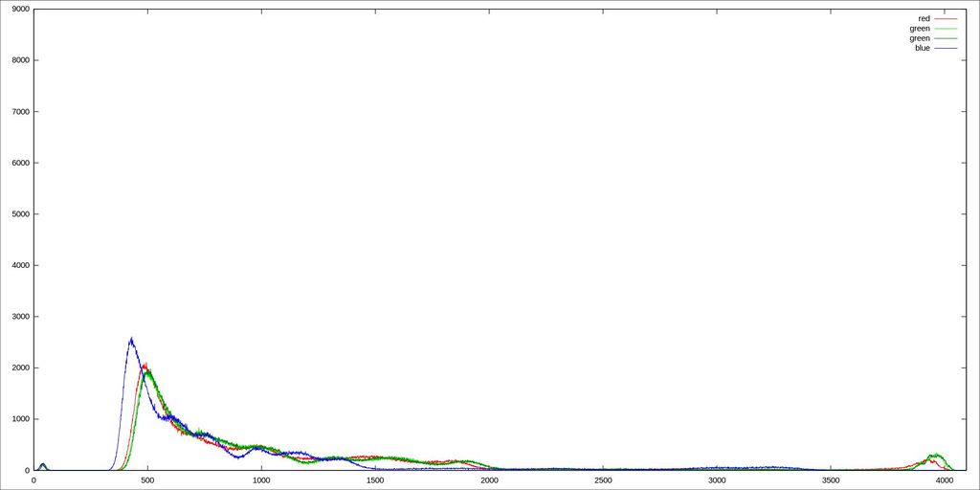Click the y-axis label 8000

pyautogui.click(x=21, y=60)
